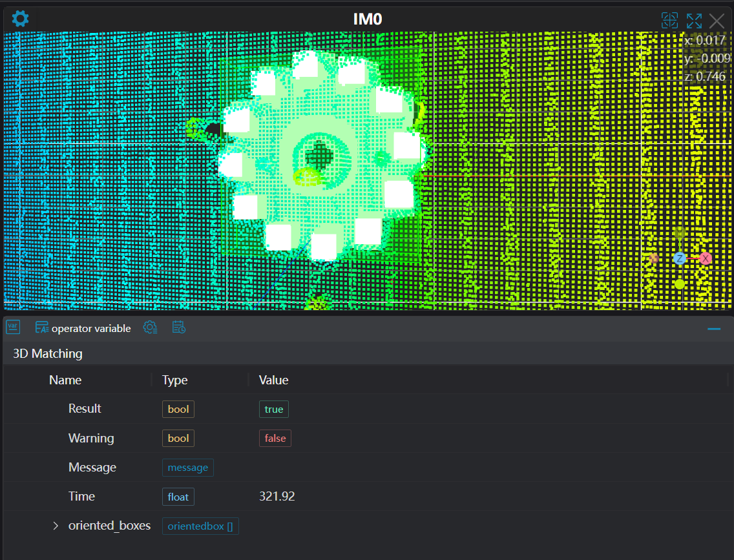
Task: Select the 3D Matching section header
Action: coord(48,353)
